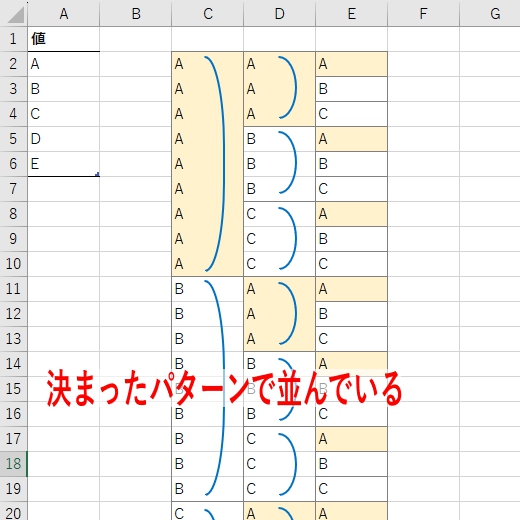Select column G header

coord(490,13)
